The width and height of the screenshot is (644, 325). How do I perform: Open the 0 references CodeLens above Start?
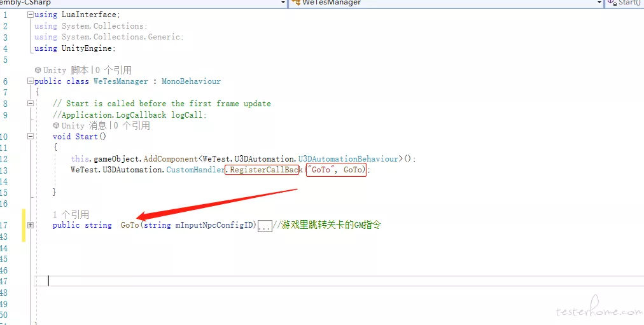pyautogui.click(x=132, y=125)
